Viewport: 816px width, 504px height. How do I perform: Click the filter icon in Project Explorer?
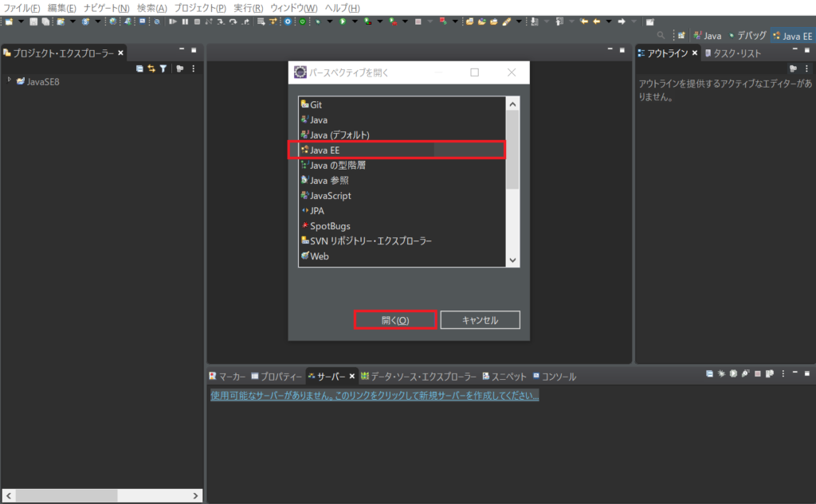click(163, 69)
